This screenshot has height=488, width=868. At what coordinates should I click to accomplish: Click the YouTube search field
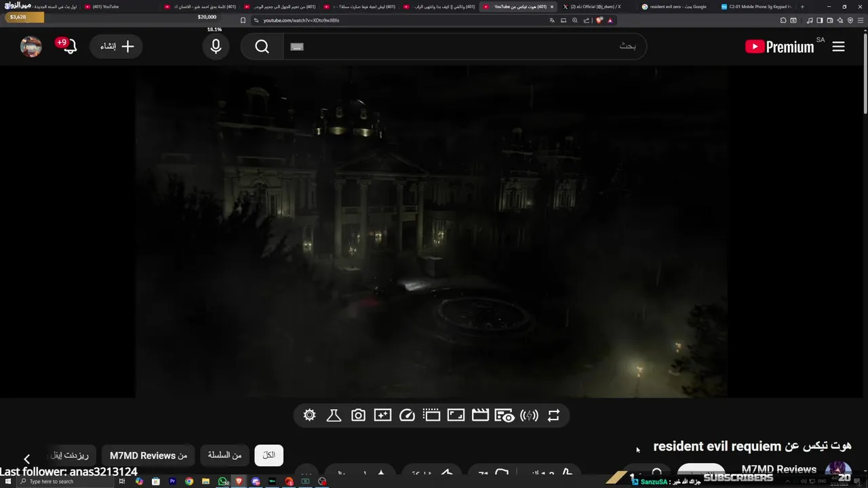pyautogui.click(x=465, y=46)
